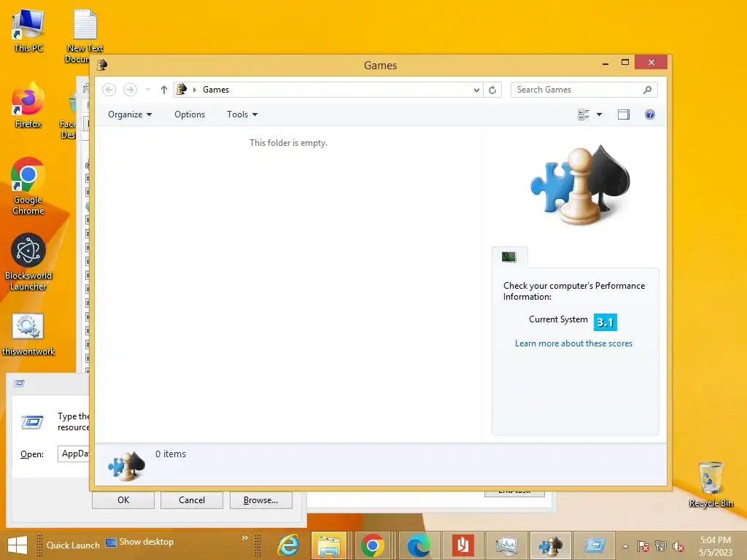Click the muted volume tray icon
747x560 pixels.
[x=678, y=546]
